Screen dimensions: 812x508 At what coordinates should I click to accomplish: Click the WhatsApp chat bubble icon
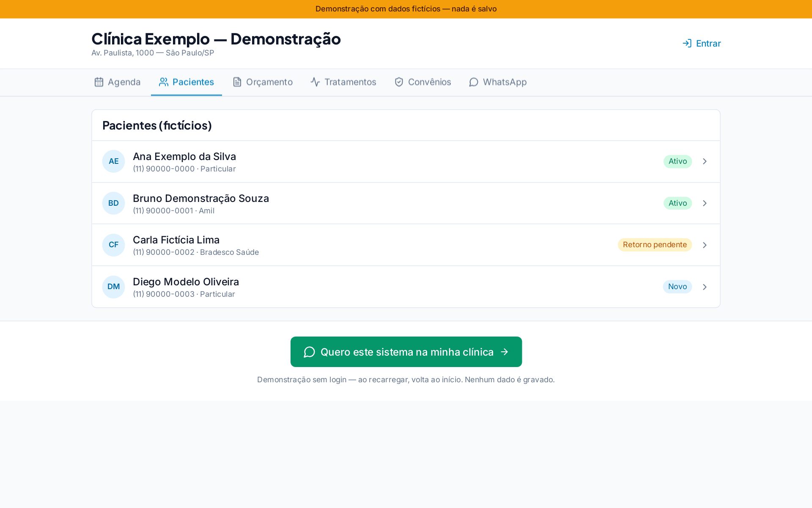474,82
